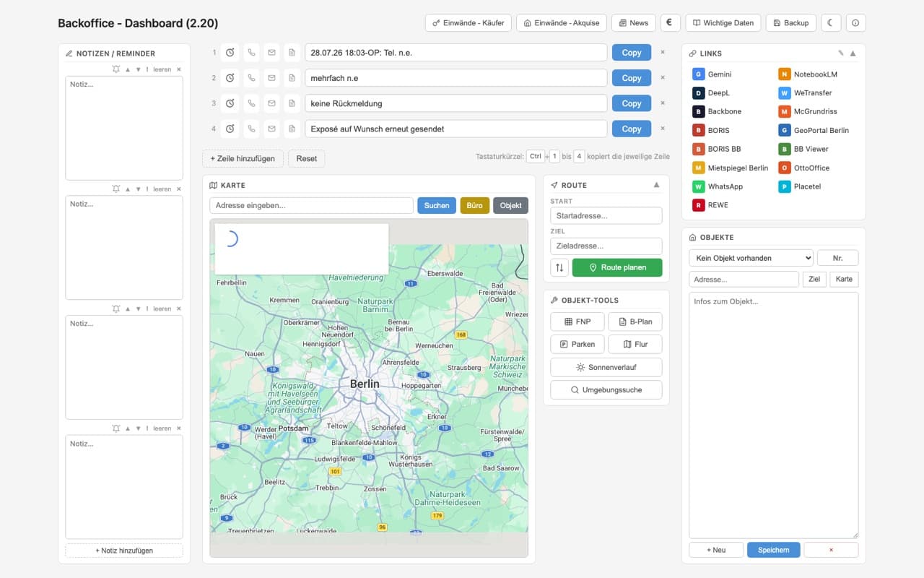Set timer for row 1 note
Screen dimensions: 924x578
(230, 53)
